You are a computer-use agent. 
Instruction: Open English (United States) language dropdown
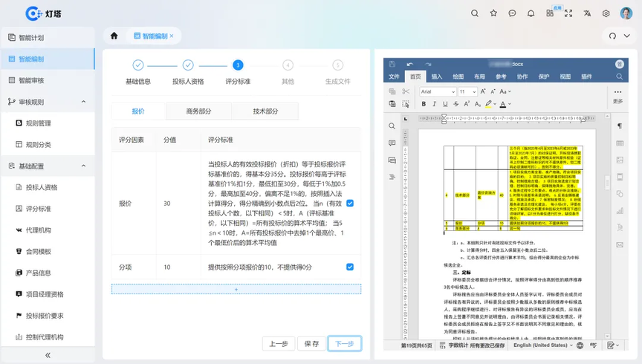tap(543, 345)
